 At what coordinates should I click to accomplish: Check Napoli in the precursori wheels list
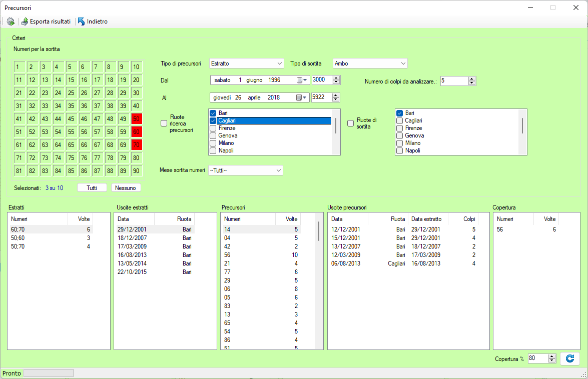pos(213,150)
